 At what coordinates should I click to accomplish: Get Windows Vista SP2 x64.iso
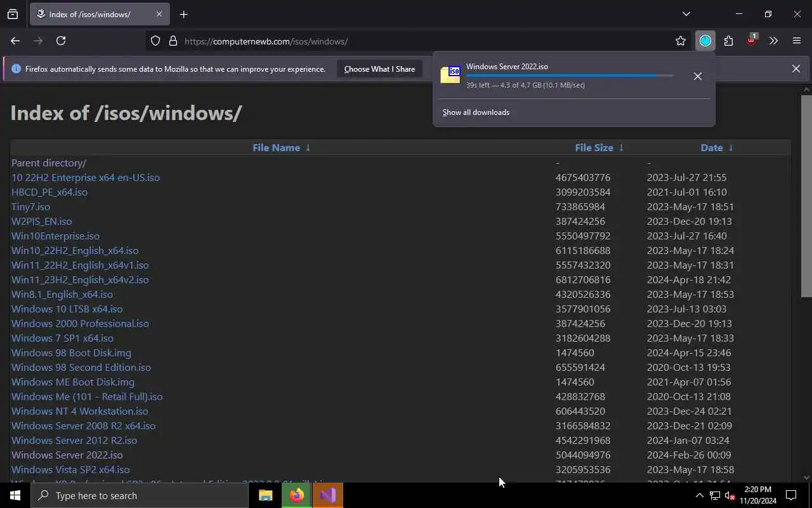[70, 470]
